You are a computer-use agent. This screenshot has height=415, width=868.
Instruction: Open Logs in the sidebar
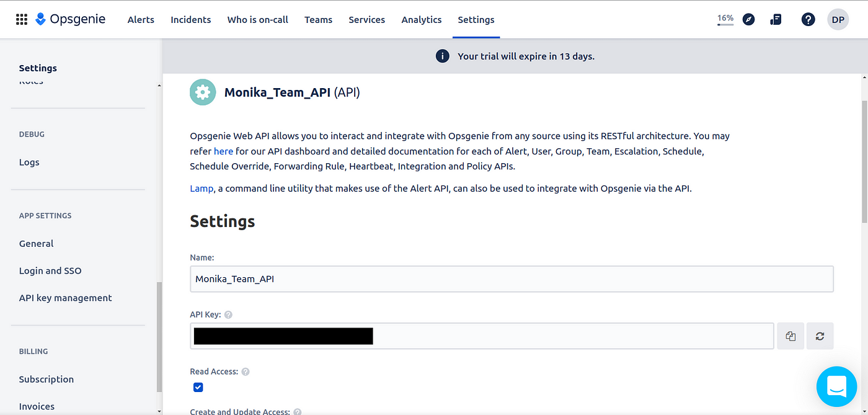click(x=29, y=162)
